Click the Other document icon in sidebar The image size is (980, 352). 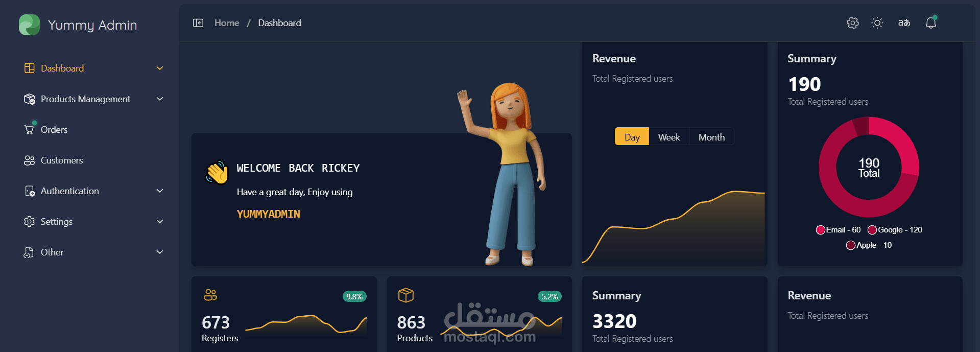(29, 252)
